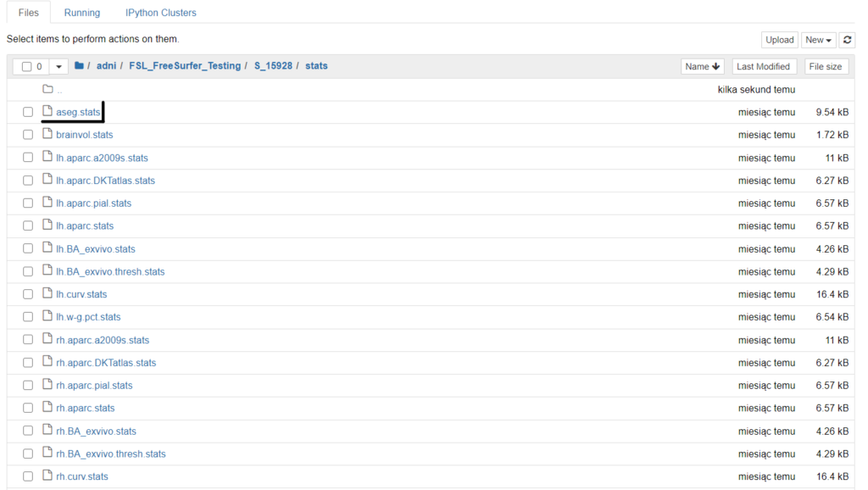868x490 pixels.
Task: Navigate to FSL_FreeSurfer_Testing breadcrumb folder
Action: coord(185,66)
